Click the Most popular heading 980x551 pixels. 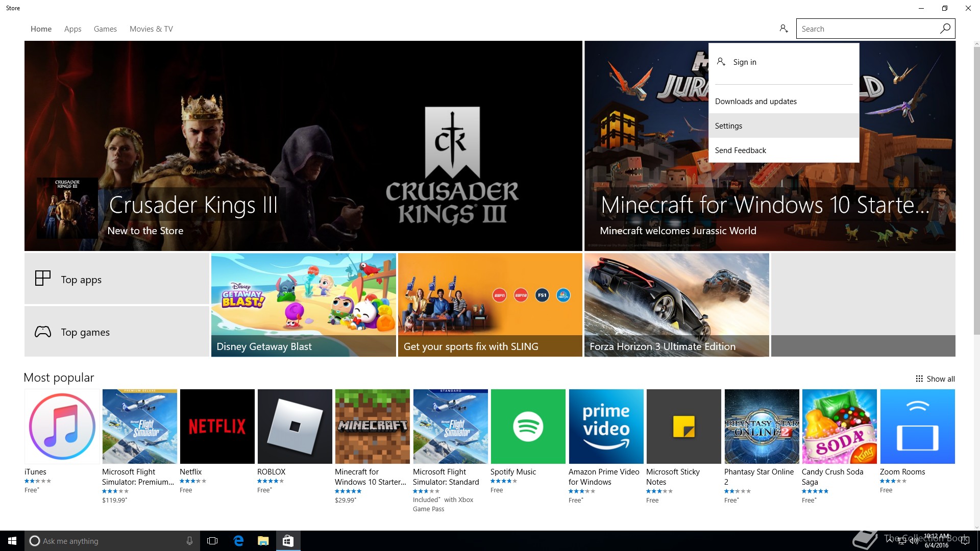[59, 378]
